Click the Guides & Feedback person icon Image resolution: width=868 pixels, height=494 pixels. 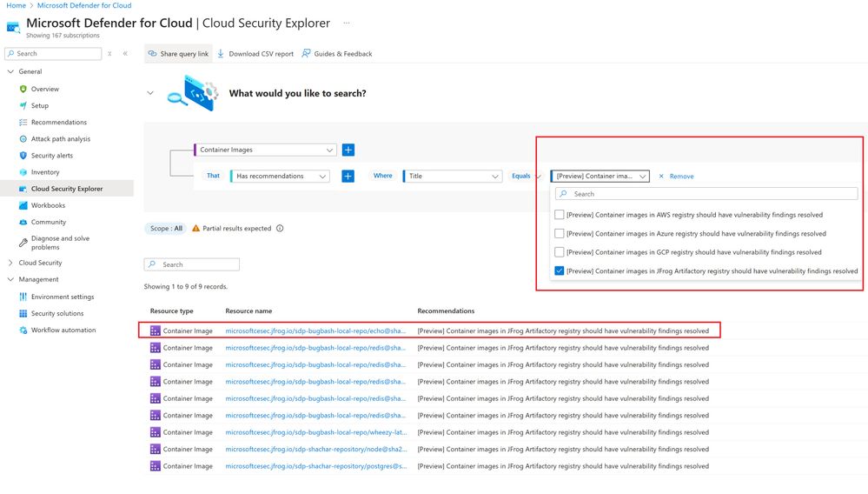[306, 54]
